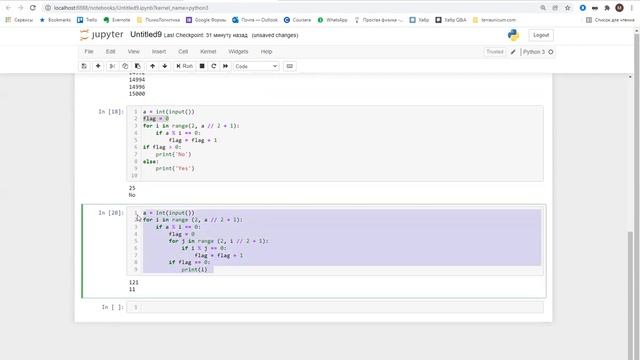Click the Python 3 kernel status circle
The image size is (640, 360).
point(551,52)
